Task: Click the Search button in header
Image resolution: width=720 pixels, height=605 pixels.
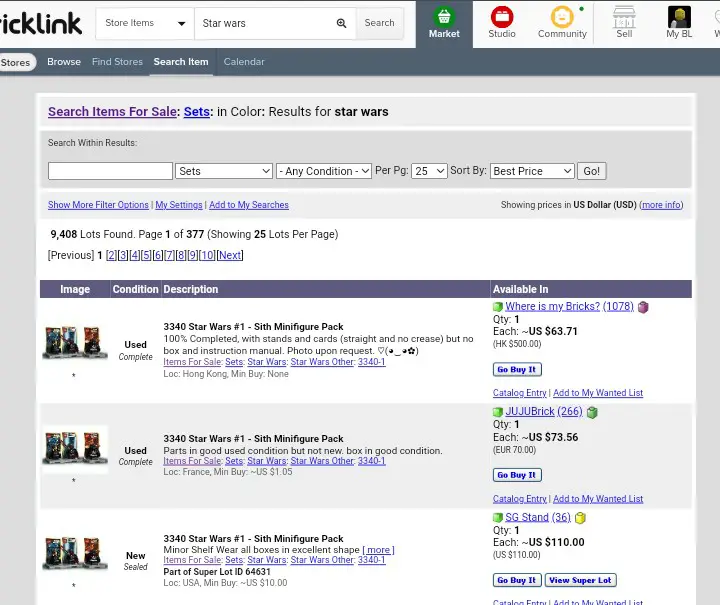Action: point(379,23)
